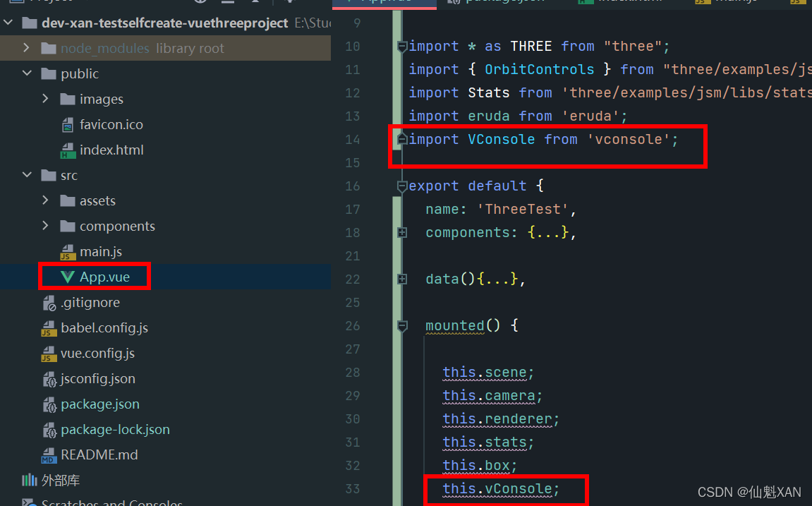The height and width of the screenshot is (506, 812).
Task: Collapse the mounted() method fold marker
Action: tap(402, 326)
